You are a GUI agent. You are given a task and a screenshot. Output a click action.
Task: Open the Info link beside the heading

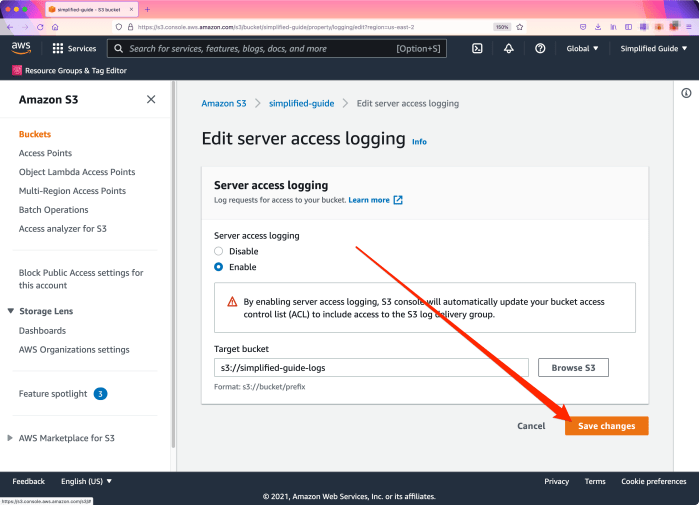(x=419, y=142)
